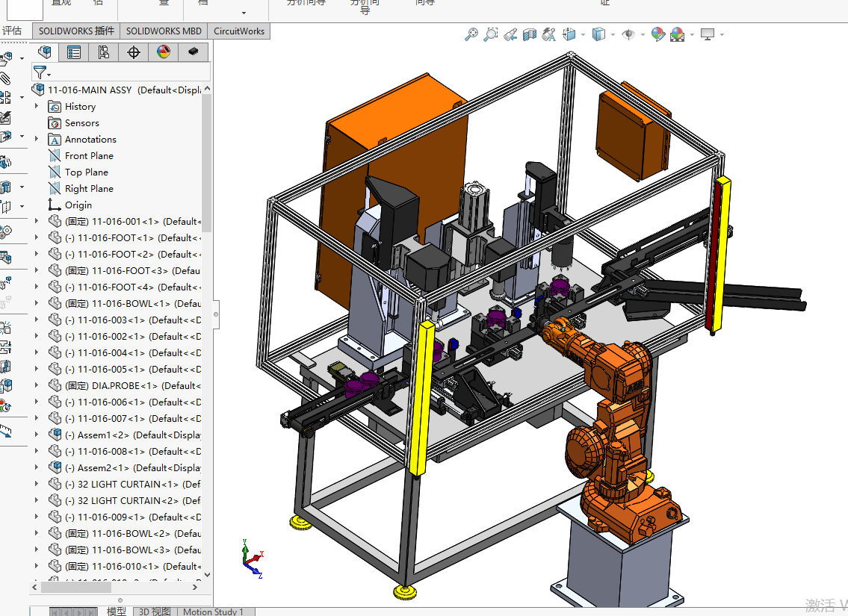Open the ConfigurationManager tab icon
The height and width of the screenshot is (616, 848).
(x=104, y=52)
